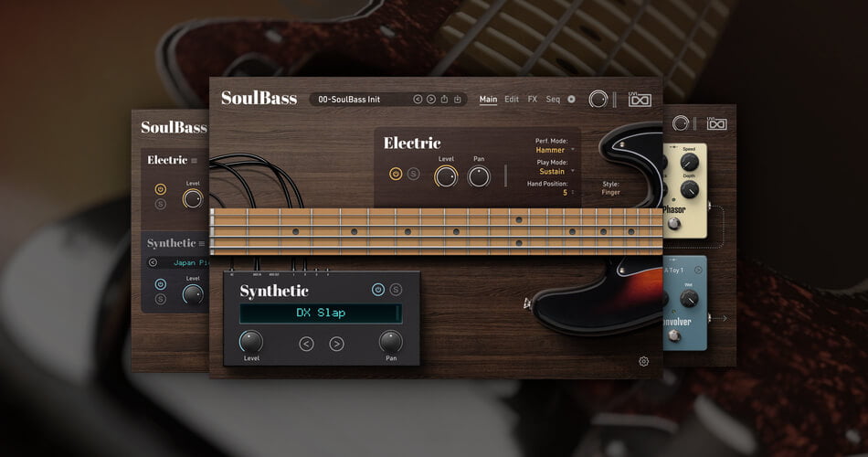Click the preset save icon with down arrow
This screenshot has width=868, height=457.
tap(457, 99)
